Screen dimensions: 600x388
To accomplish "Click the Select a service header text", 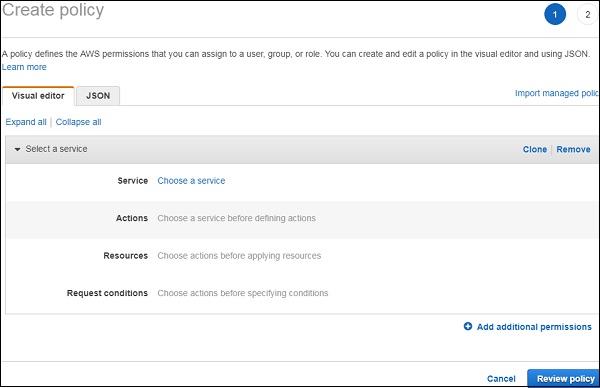I will (56, 149).
